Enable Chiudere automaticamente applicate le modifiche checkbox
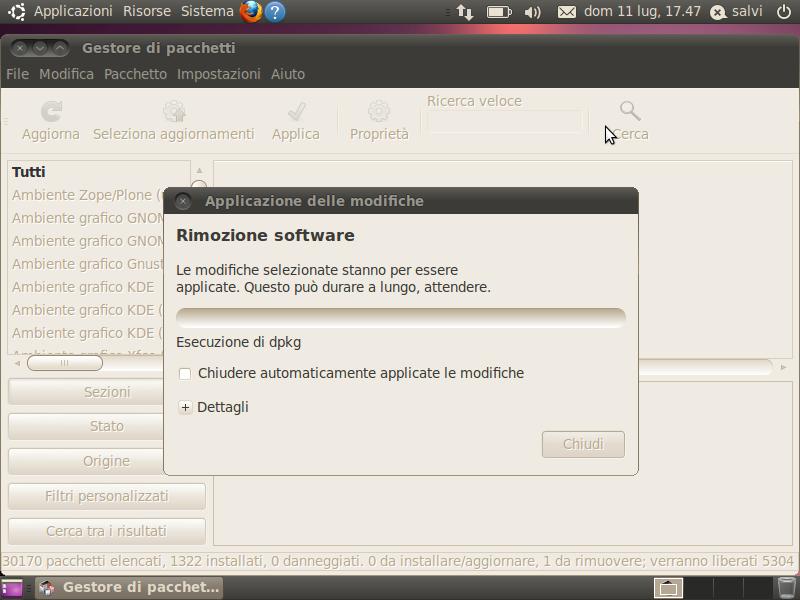 coord(185,374)
